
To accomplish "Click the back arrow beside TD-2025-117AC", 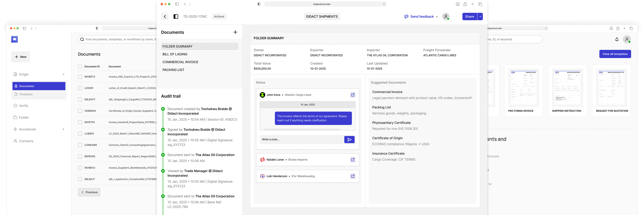I will (x=165, y=16).
